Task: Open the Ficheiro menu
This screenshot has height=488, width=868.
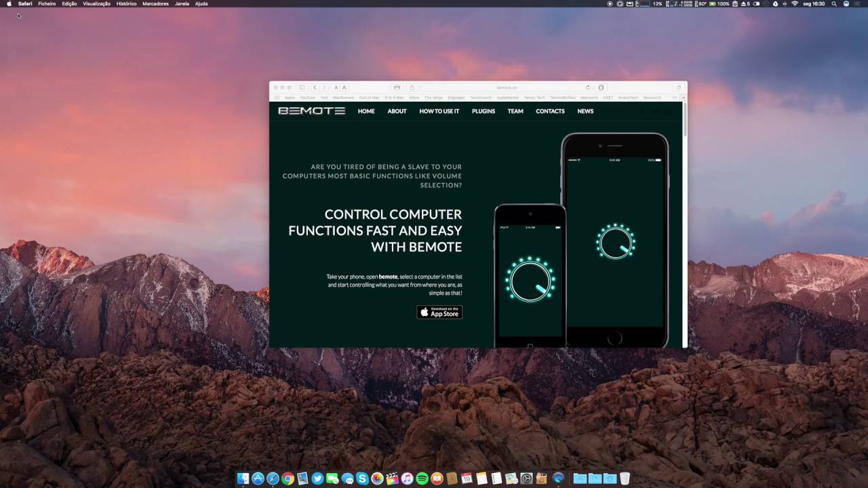Action: click(47, 3)
